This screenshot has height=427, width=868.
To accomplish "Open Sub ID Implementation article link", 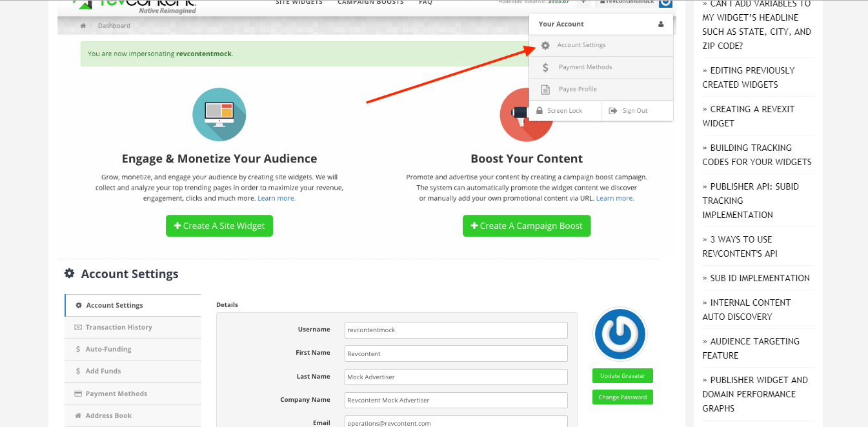I will click(x=756, y=278).
